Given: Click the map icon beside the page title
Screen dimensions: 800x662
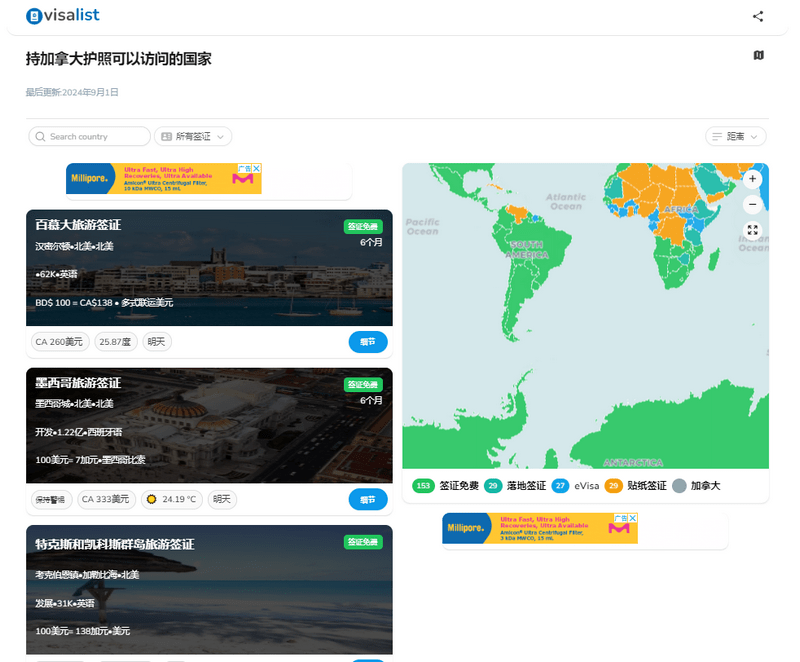Looking at the screenshot, I should 761,57.
